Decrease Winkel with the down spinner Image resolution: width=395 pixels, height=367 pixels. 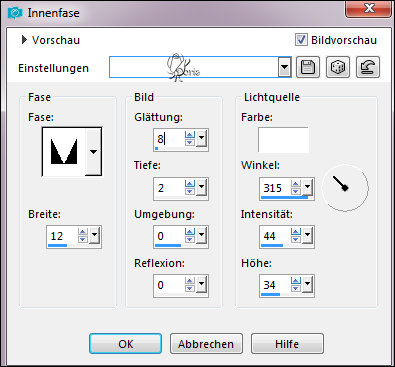[x=296, y=191]
